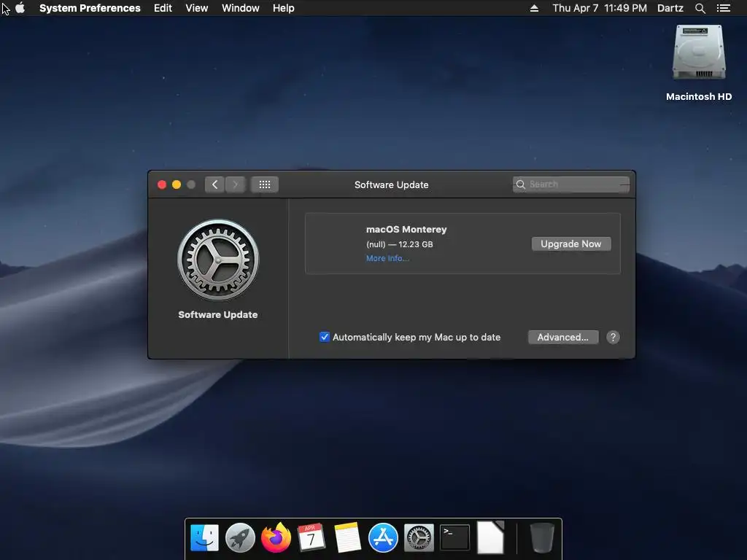Click the Software Update window title
The height and width of the screenshot is (560, 747).
(x=391, y=184)
